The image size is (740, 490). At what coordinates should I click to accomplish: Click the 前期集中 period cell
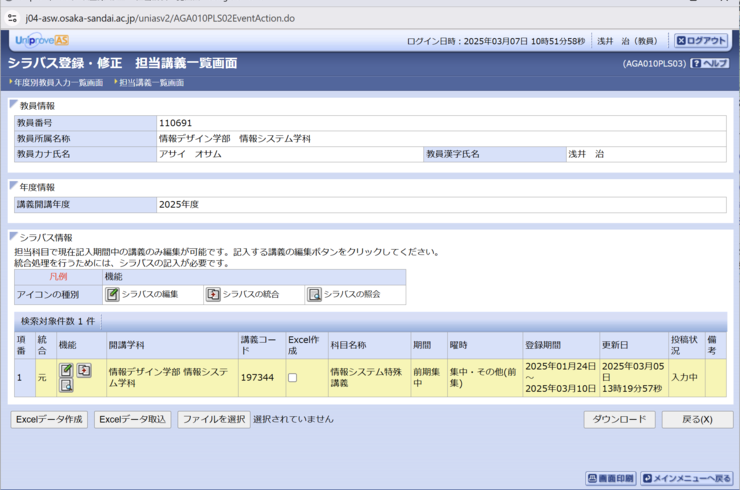click(x=429, y=378)
